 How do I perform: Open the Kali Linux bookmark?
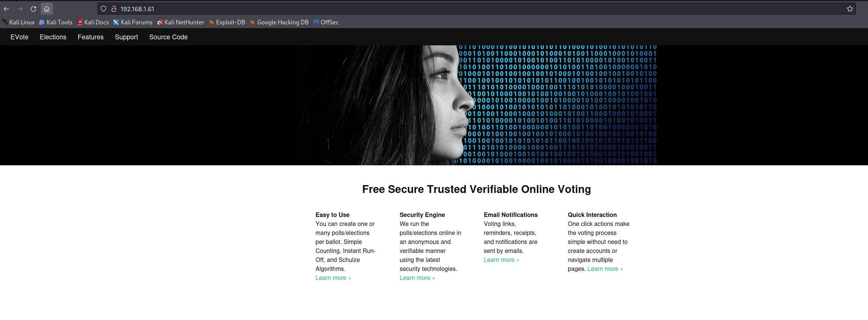(x=18, y=22)
